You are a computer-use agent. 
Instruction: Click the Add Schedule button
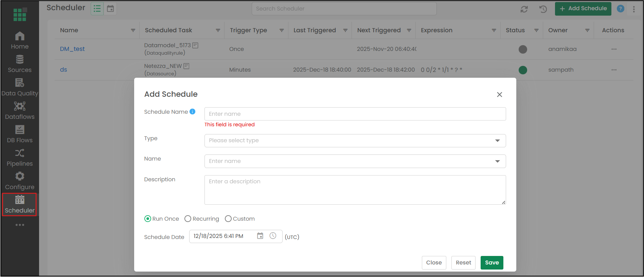tap(583, 8)
